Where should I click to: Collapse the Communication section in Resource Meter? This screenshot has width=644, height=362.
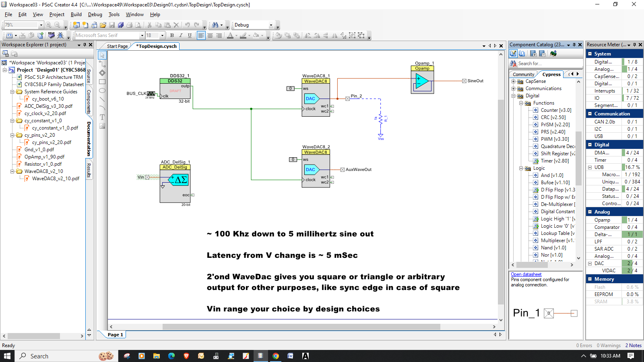[x=590, y=114]
